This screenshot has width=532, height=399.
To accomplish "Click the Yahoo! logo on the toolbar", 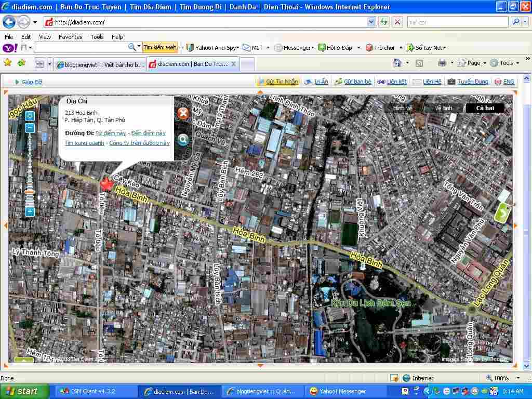I will (x=10, y=48).
